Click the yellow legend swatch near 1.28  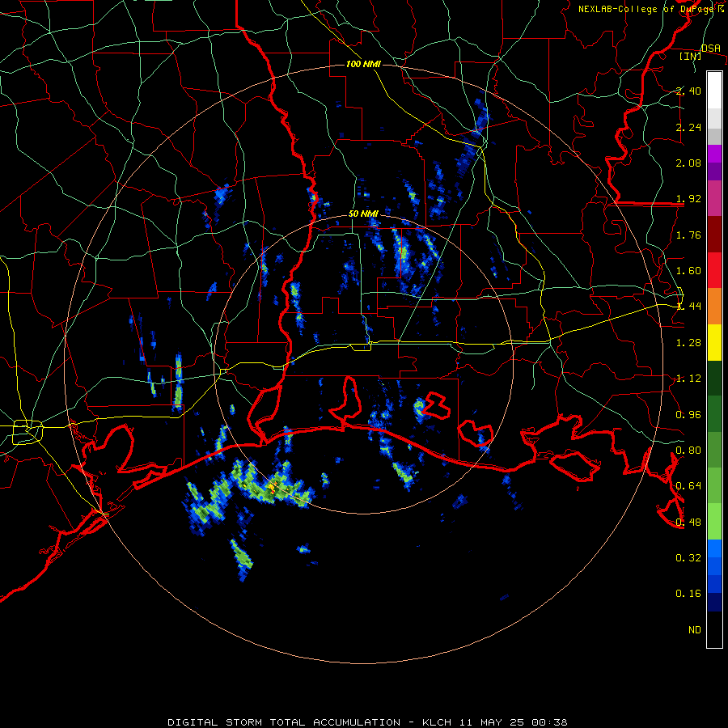pos(714,342)
